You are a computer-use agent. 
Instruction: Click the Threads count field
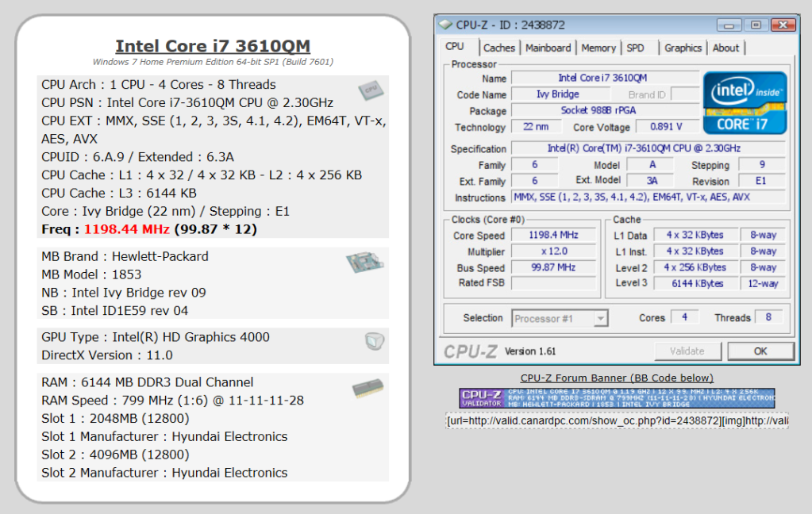[768, 316]
